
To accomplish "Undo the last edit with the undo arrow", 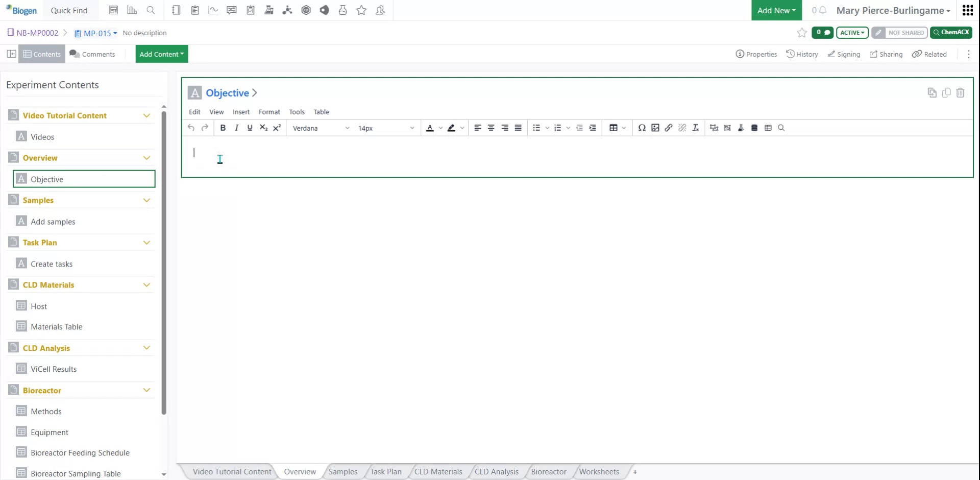I will point(190,128).
